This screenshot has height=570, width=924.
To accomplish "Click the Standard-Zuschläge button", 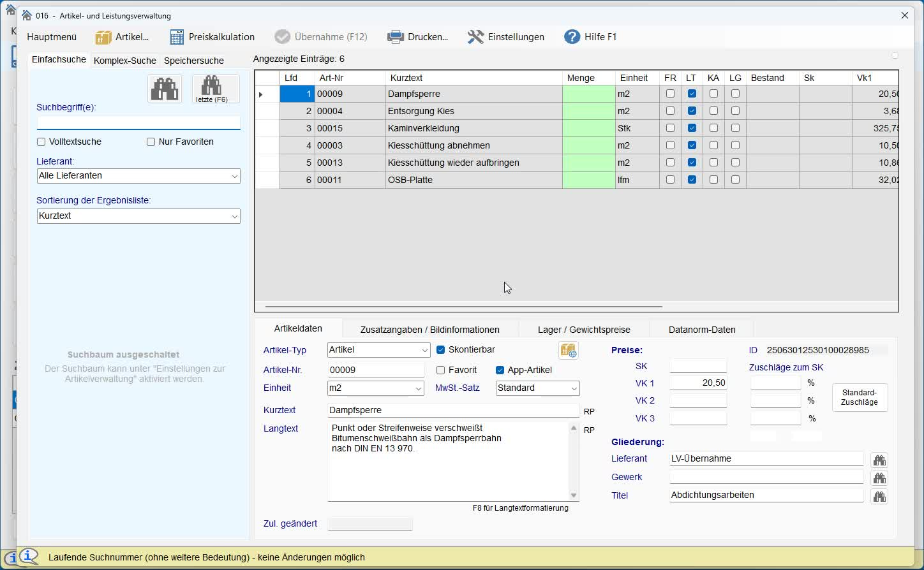I will click(x=859, y=398).
